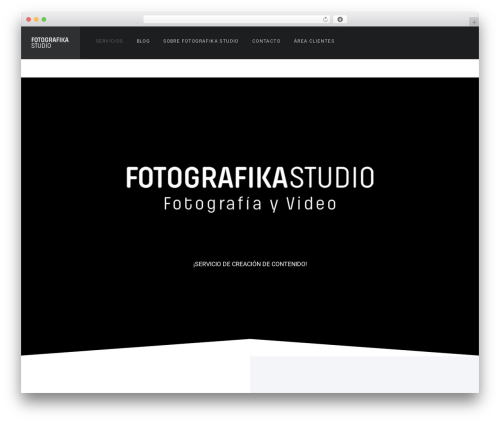Click the Fotografía y Video subtitle
The width and height of the screenshot is (500, 423).
pos(250,204)
